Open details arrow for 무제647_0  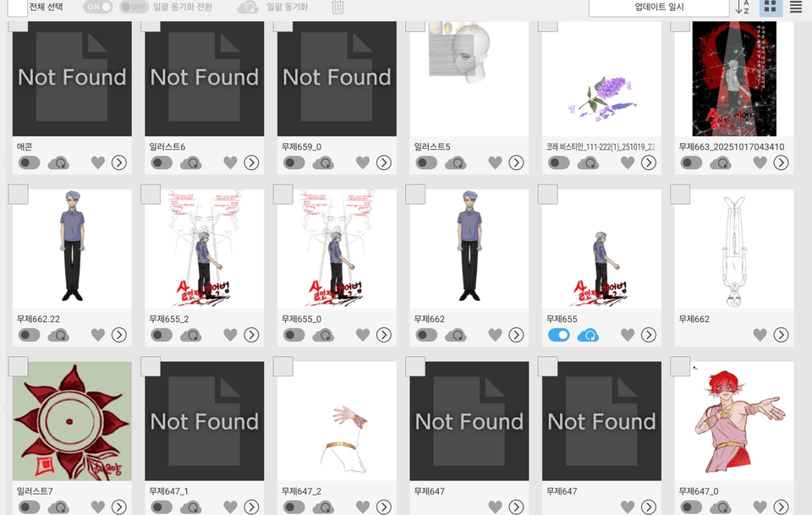[x=781, y=507]
